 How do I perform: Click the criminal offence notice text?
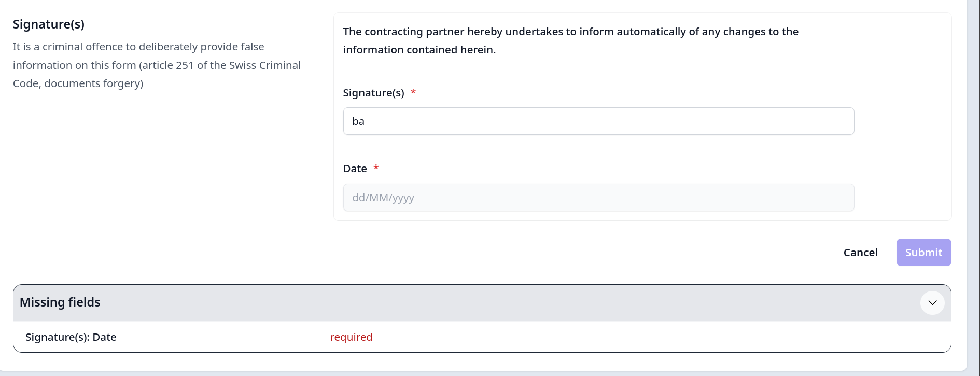[x=157, y=65]
